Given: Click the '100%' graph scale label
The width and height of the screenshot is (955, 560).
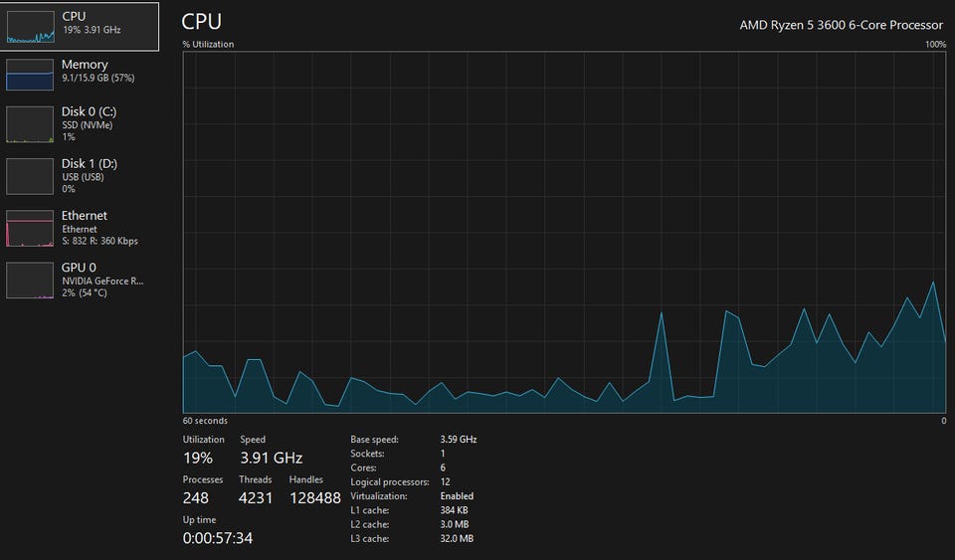Looking at the screenshot, I should point(935,45).
